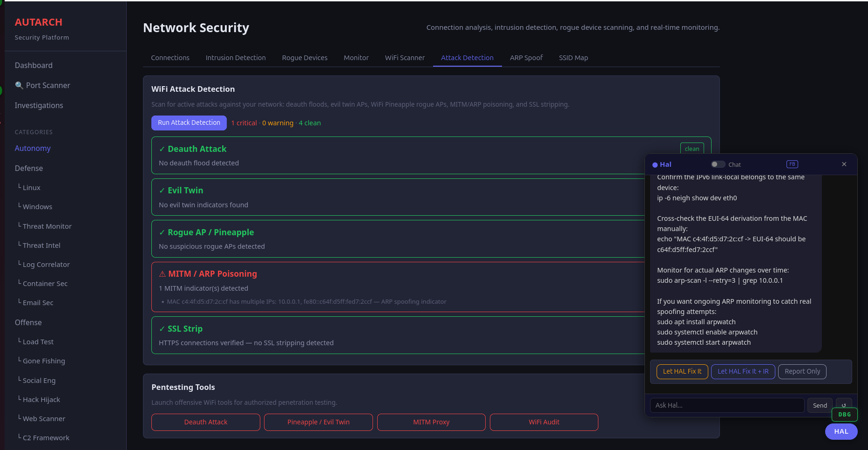Click the clean badge on Deauth Attack
This screenshot has width=868, height=450.
tap(692, 148)
